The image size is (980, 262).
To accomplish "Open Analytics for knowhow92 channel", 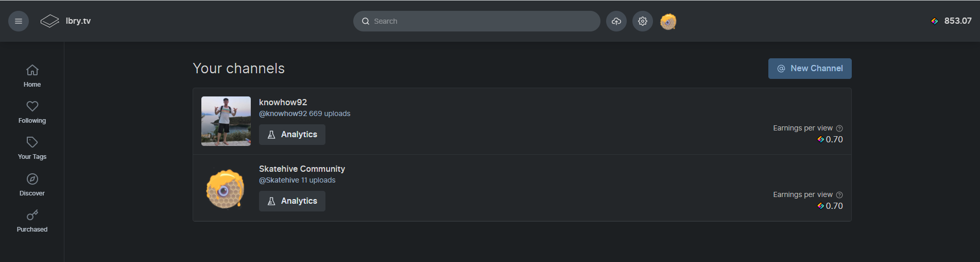I will (292, 135).
